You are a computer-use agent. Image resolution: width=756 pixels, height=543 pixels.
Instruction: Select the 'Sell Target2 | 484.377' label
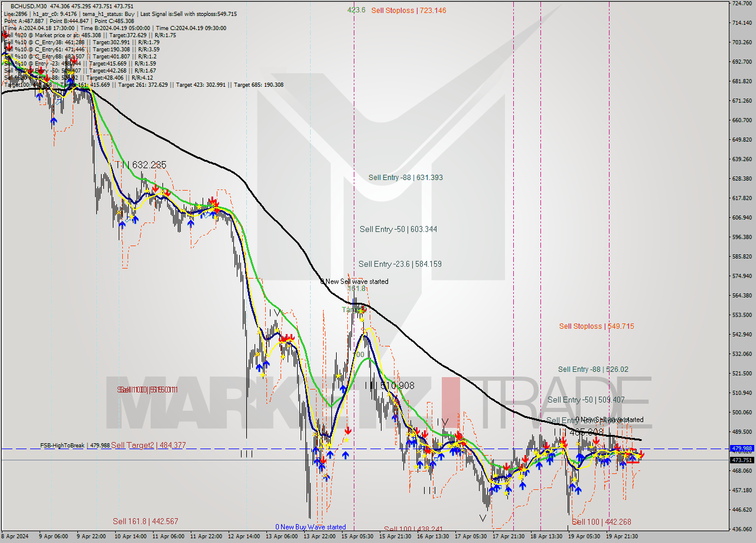click(148, 445)
